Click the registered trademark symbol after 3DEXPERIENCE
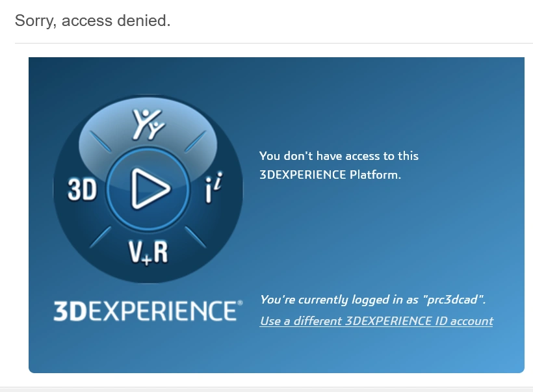Image resolution: width=533 pixels, height=392 pixels. point(240,302)
